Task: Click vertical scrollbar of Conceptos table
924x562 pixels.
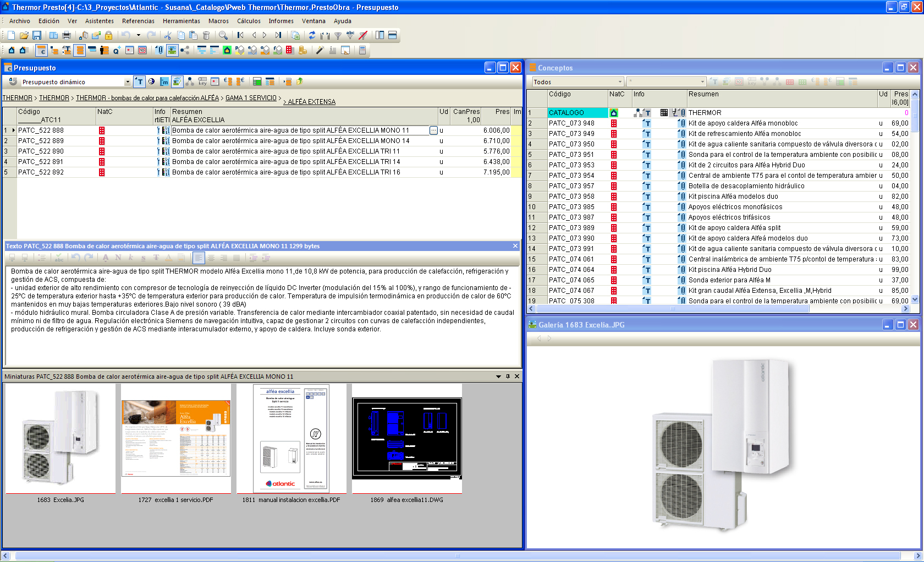Action: [x=915, y=197]
